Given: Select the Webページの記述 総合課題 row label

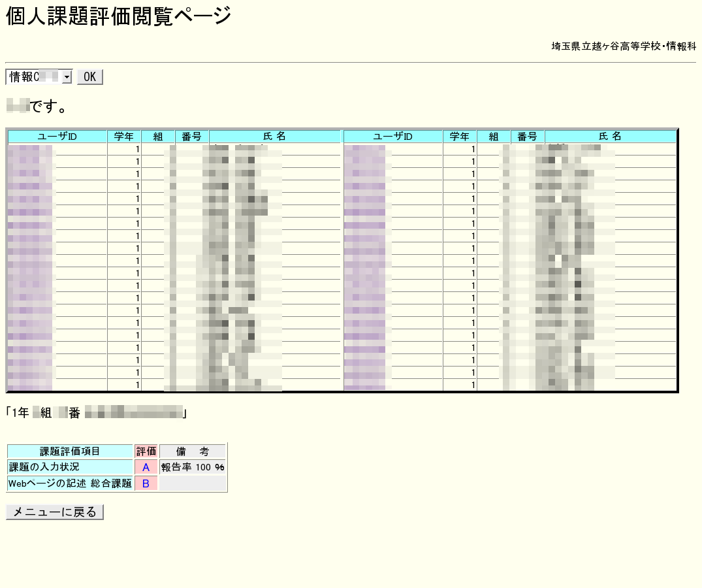Looking at the screenshot, I should point(70,483).
